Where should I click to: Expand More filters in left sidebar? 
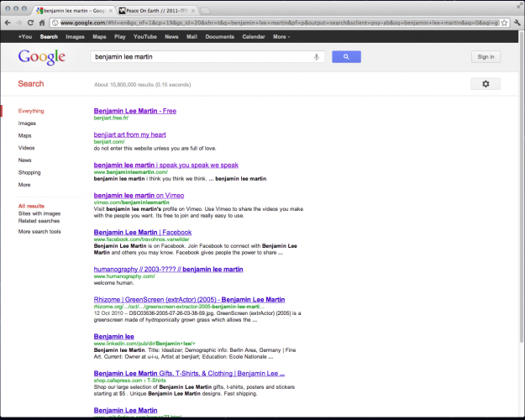click(24, 185)
